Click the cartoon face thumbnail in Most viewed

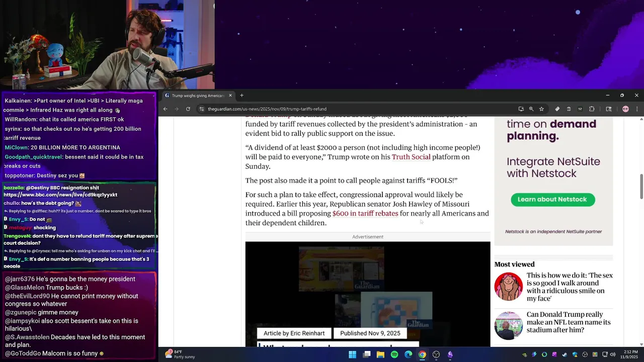point(509,287)
